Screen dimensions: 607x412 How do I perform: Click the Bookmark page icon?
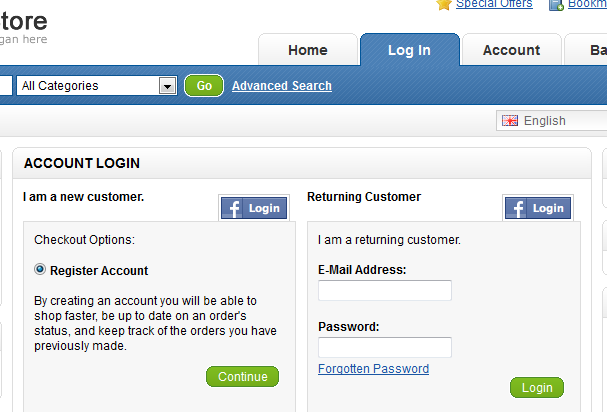point(556,5)
